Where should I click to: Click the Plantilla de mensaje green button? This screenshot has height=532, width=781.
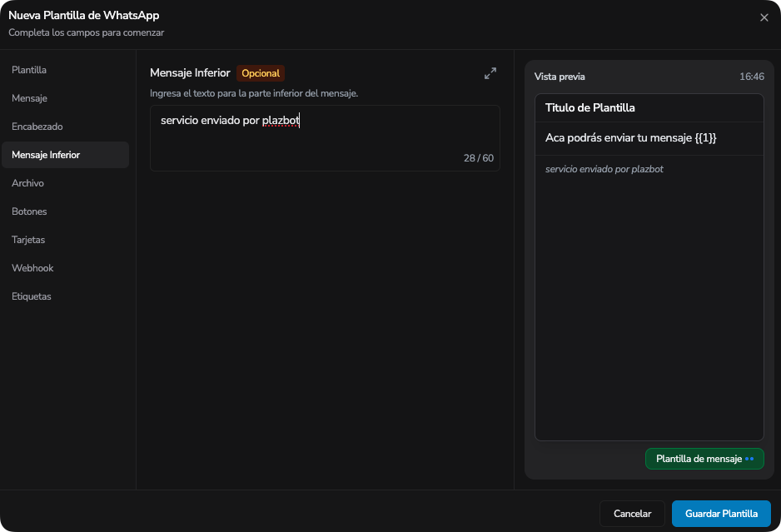pos(704,459)
